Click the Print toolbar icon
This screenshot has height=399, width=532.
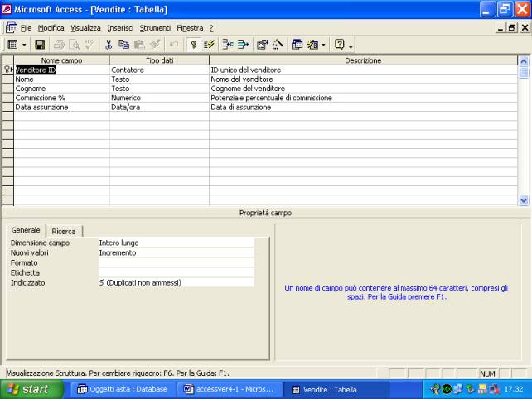pyautogui.click(x=59, y=45)
